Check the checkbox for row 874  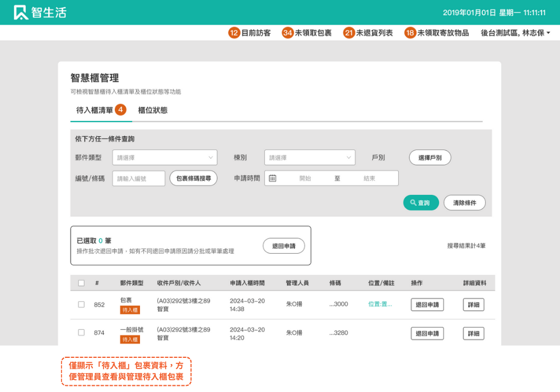tap(81, 333)
